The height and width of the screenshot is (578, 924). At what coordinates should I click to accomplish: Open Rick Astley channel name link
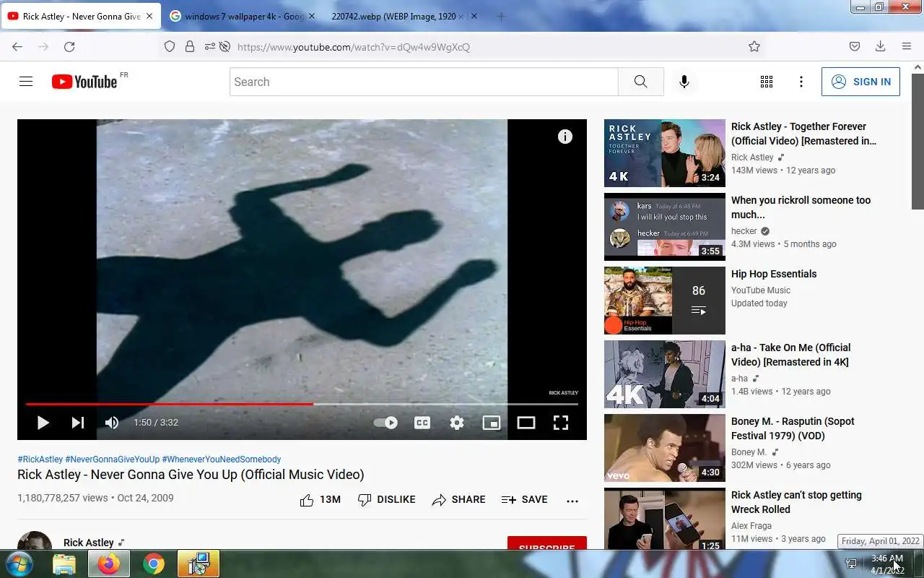pos(89,543)
